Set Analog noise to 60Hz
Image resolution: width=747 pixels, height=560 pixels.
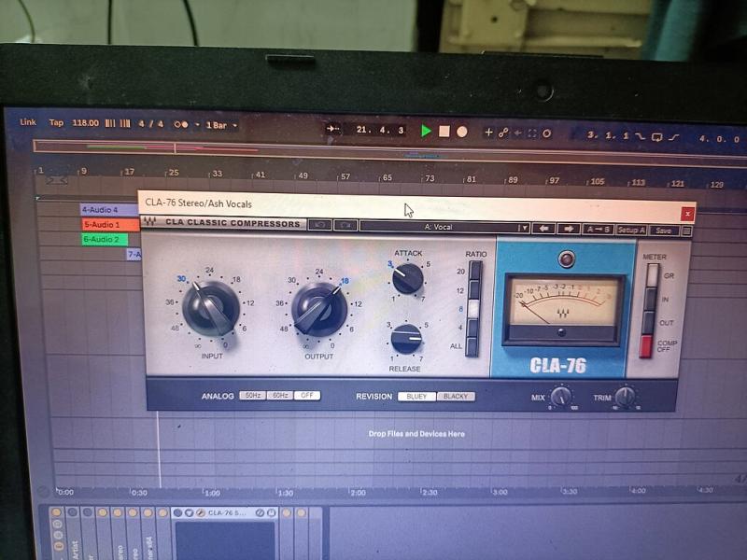(279, 395)
